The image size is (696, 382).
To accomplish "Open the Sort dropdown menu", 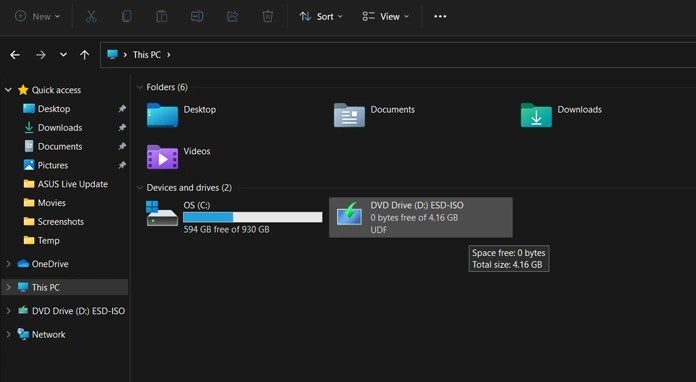I will [321, 16].
